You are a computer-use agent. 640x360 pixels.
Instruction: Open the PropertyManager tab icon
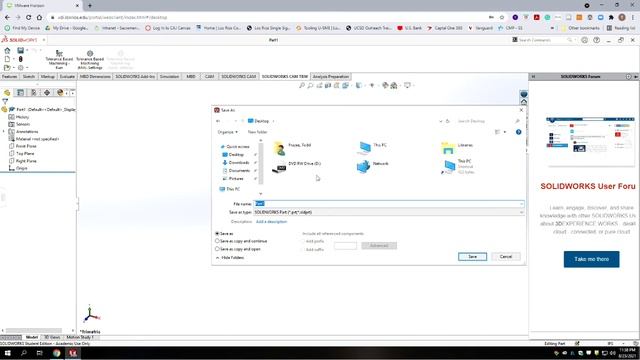(20, 93)
